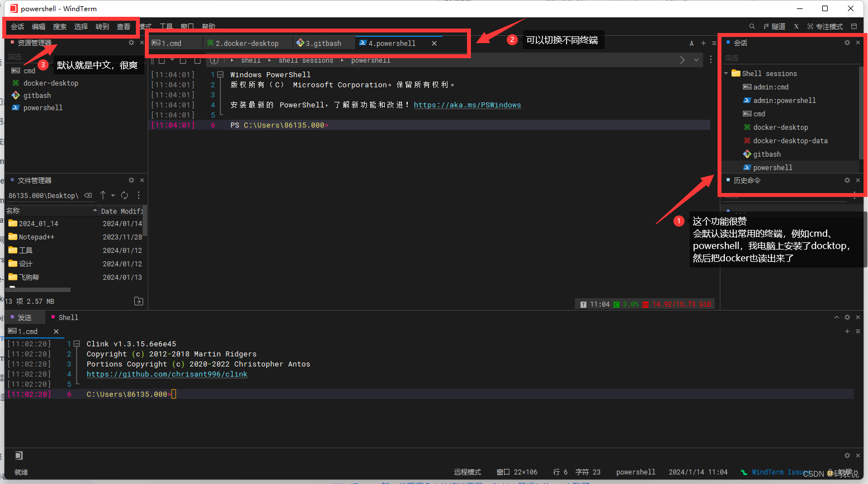Collapse the fold marker on PowerShell line 1

tap(220, 74)
